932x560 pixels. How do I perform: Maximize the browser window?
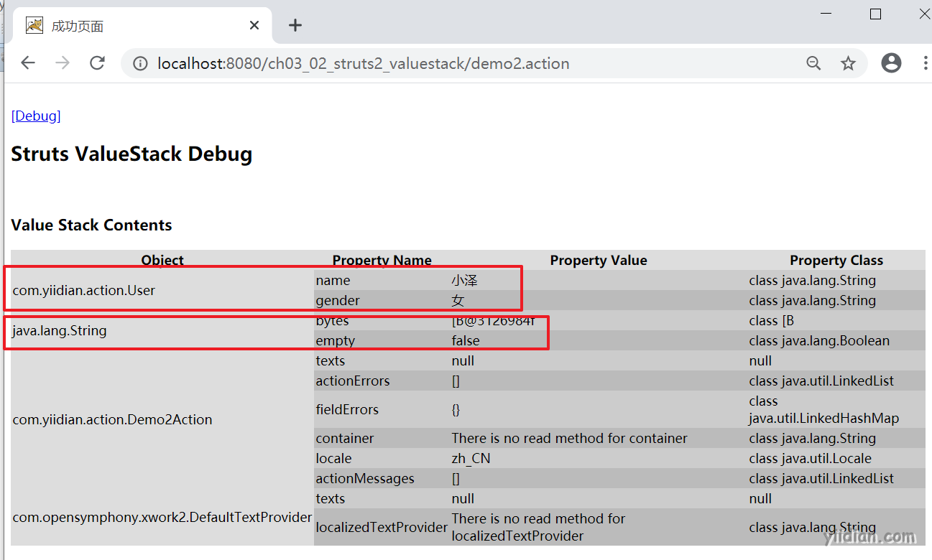[875, 14]
